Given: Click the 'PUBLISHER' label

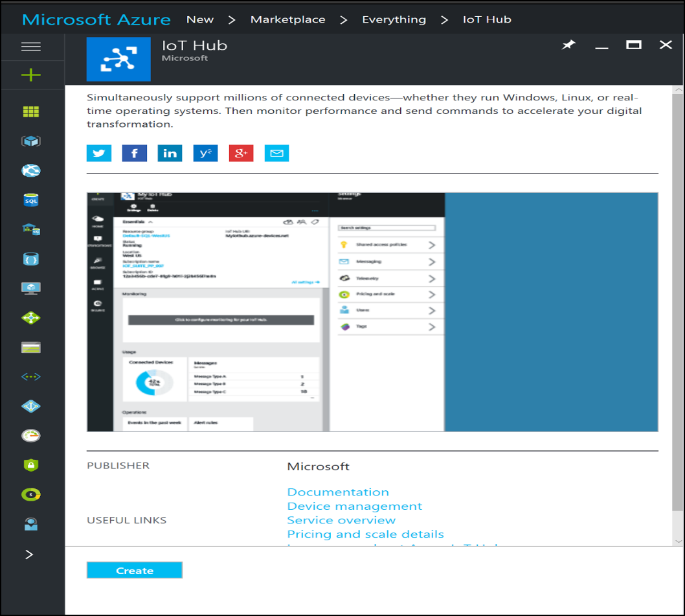Looking at the screenshot, I should 118,466.
